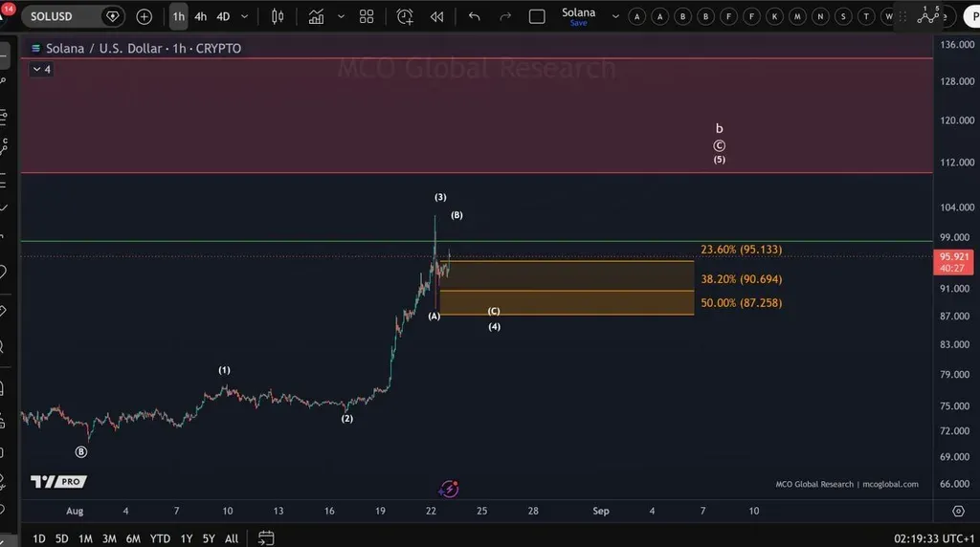Expand the indicators favorites chevron
The height and width of the screenshot is (547, 980).
(341, 17)
